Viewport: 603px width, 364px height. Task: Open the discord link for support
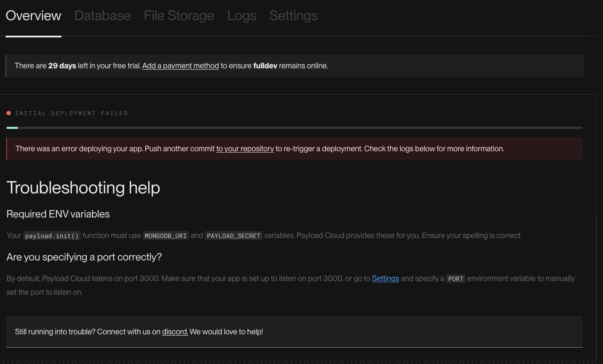175,332
